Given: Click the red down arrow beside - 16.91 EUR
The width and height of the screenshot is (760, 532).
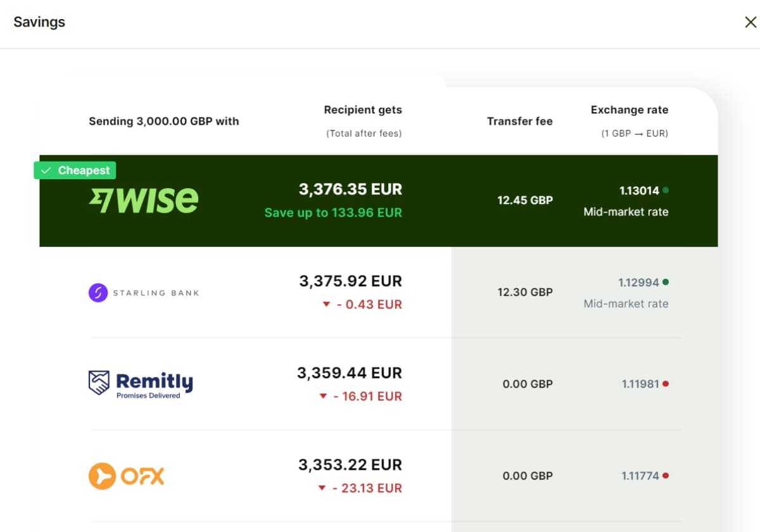Looking at the screenshot, I should click(322, 396).
